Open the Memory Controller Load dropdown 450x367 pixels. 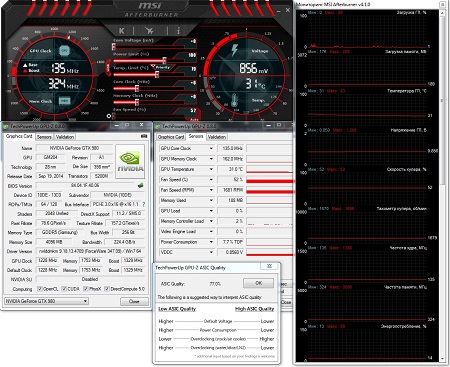click(211, 221)
